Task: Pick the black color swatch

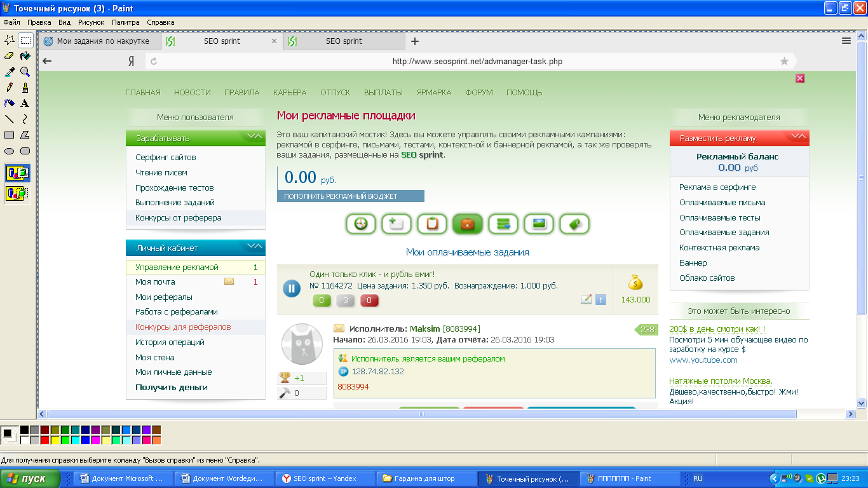Action: (24, 430)
